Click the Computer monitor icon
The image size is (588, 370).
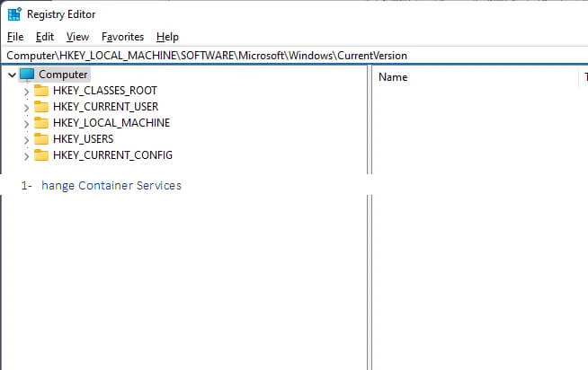[27, 75]
